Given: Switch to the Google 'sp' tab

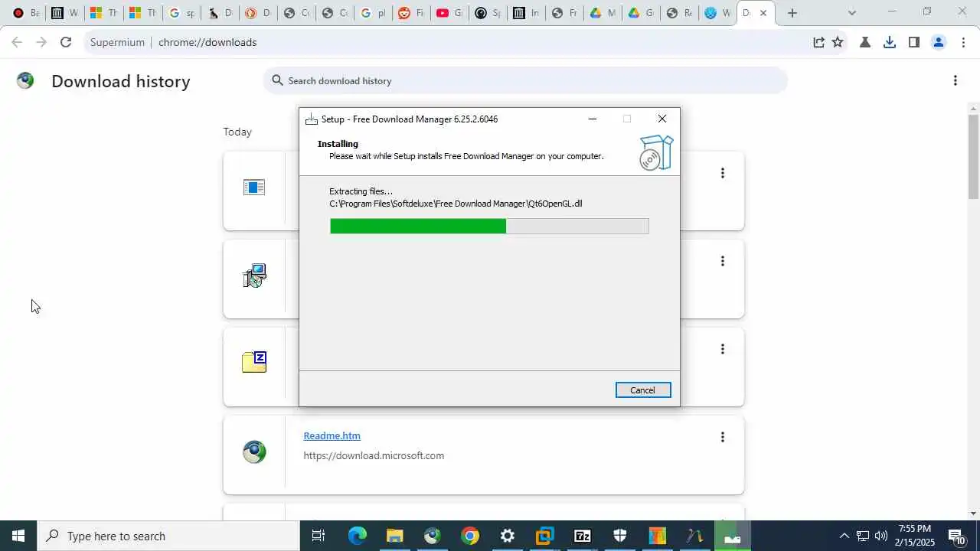Looking at the screenshot, I should [x=181, y=13].
